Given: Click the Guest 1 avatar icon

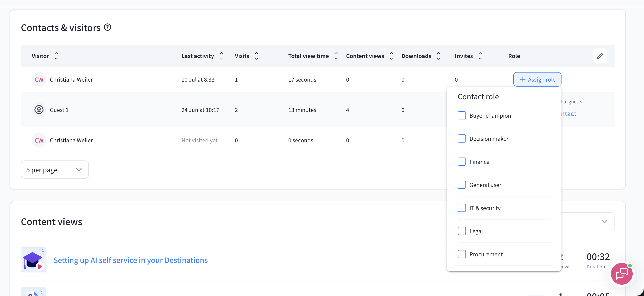Looking at the screenshot, I should pos(39,110).
